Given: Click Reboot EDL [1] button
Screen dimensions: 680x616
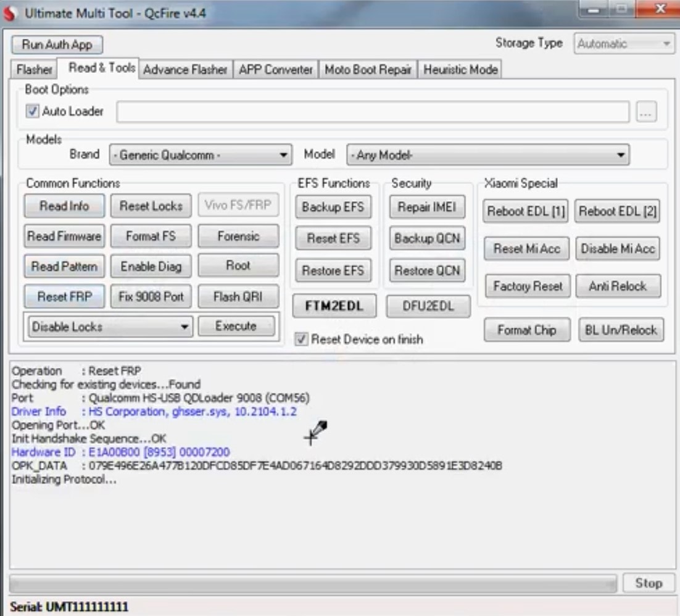Looking at the screenshot, I should click(526, 211).
